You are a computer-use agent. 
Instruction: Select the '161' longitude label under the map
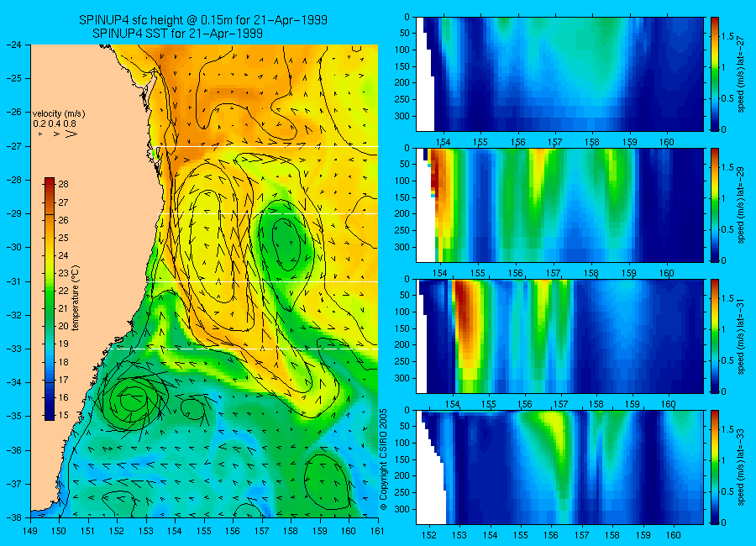click(x=377, y=532)
